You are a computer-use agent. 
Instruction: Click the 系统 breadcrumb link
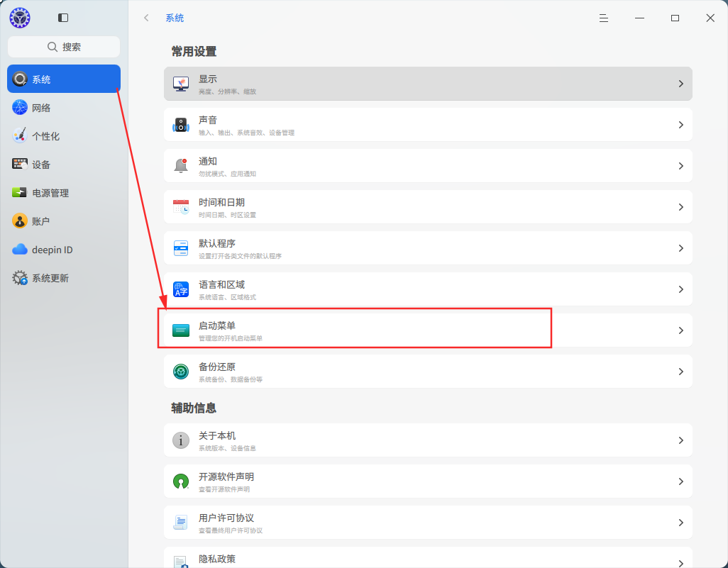[x=175, y=18]
